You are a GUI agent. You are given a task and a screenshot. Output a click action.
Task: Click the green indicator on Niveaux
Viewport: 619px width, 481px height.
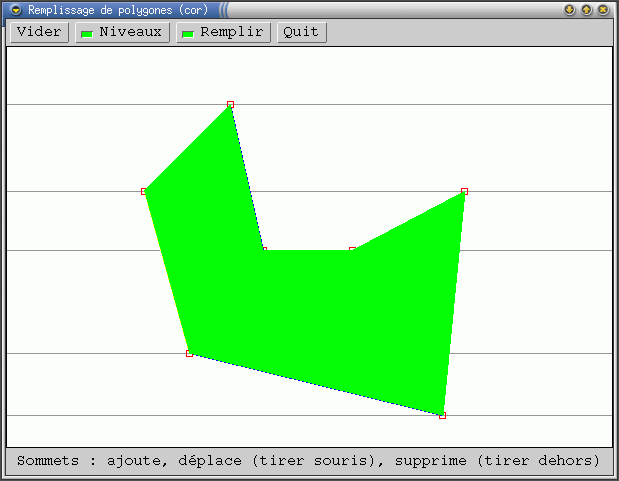coord(87,33)
